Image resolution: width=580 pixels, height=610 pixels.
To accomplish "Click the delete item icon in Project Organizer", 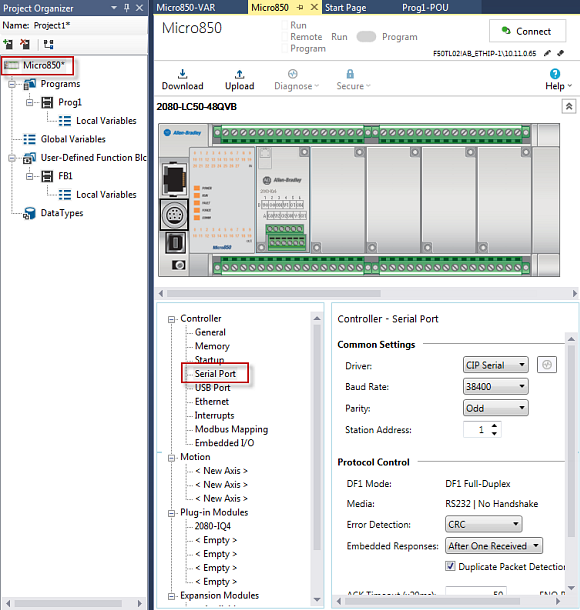I will coord(25,44).
